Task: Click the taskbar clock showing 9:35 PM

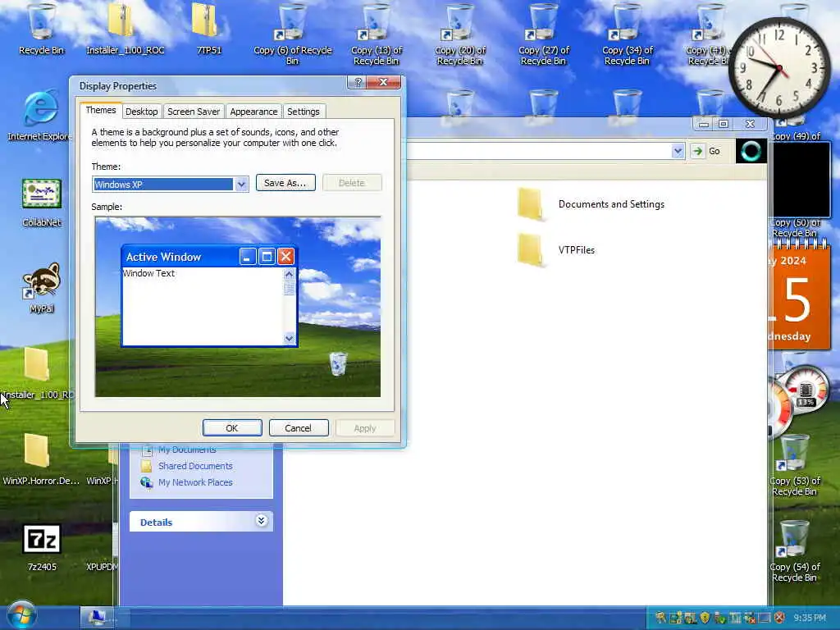Action: tap(810, 618)
